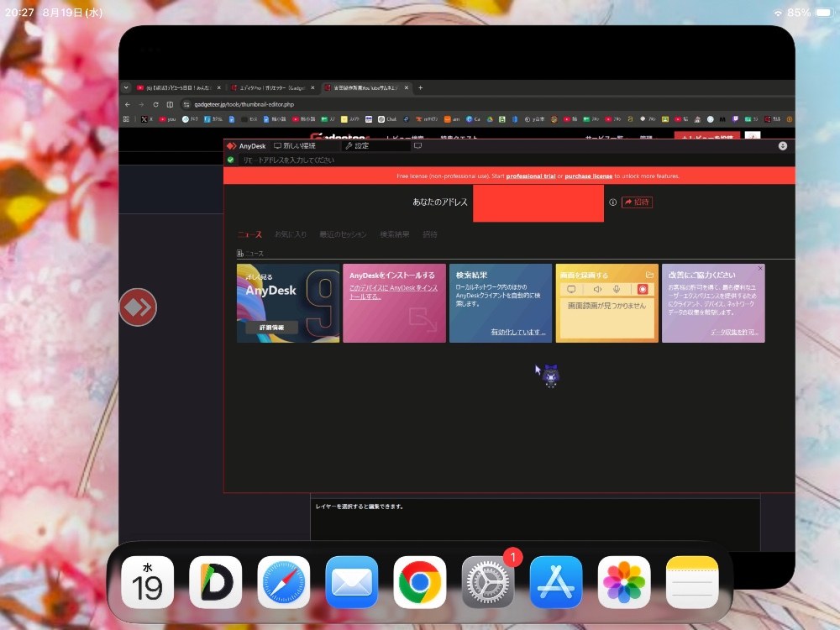
Task: Open the Settings app with badge
Action: [x=487, y=582]
